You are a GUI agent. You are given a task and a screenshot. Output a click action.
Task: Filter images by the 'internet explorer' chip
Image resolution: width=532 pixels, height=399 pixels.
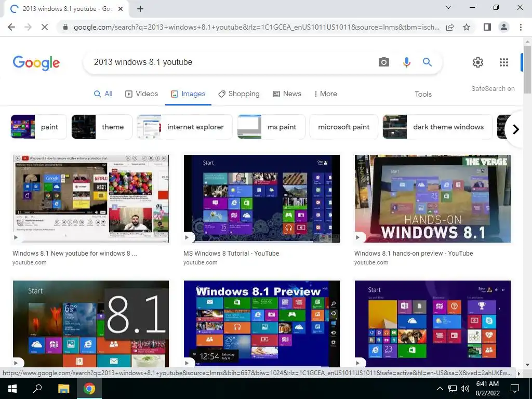184,127
